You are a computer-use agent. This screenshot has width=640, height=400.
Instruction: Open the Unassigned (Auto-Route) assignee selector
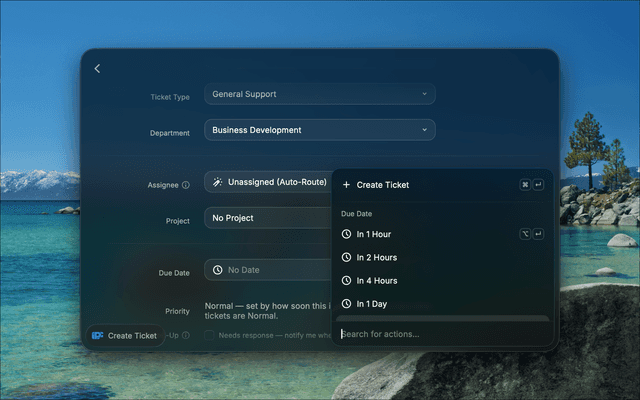(268, 182)
